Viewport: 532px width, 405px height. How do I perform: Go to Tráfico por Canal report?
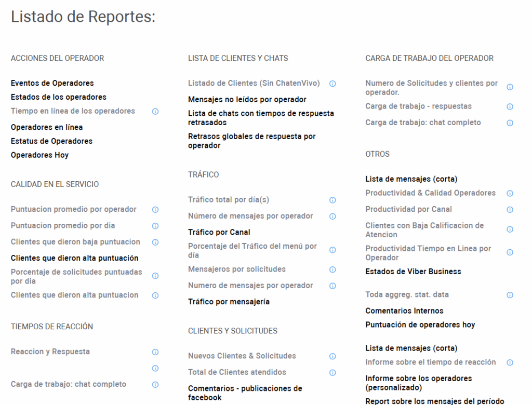tap(219, 233)
